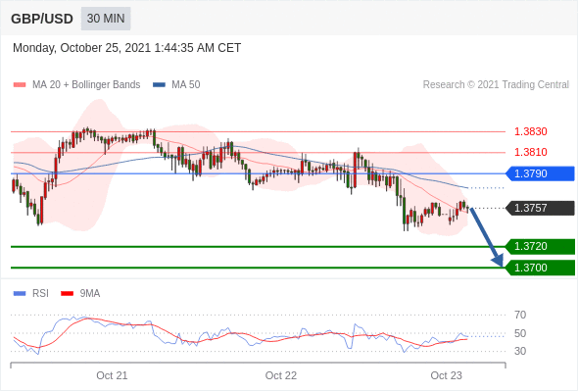Click the blue 1.3790 pivot tag

540,173
